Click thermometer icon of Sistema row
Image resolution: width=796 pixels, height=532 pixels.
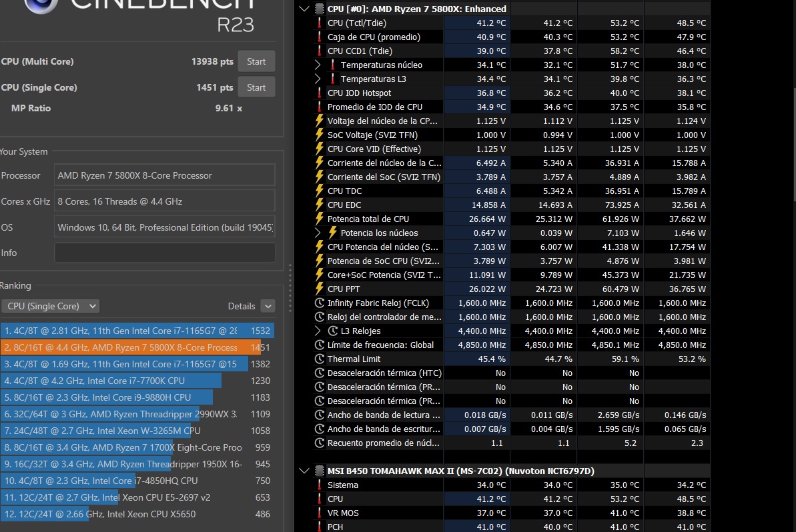(x=320, y=485)
